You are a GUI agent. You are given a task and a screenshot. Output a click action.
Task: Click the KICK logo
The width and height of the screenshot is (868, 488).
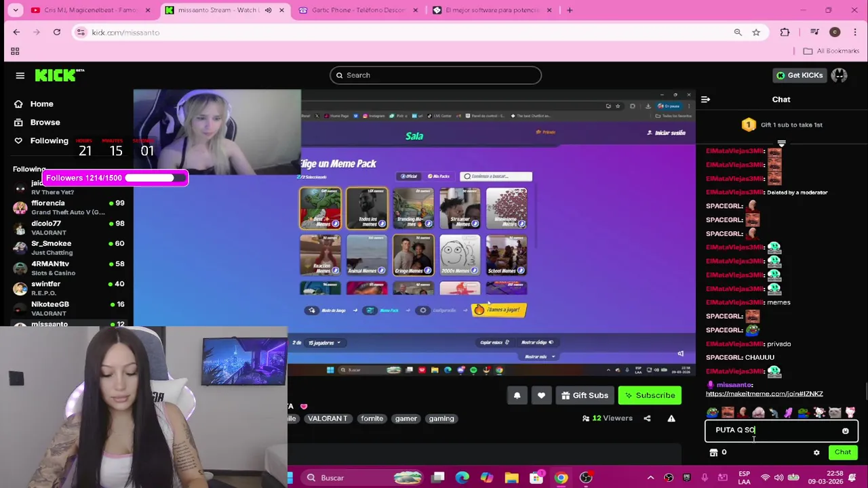tap(60, 75)
